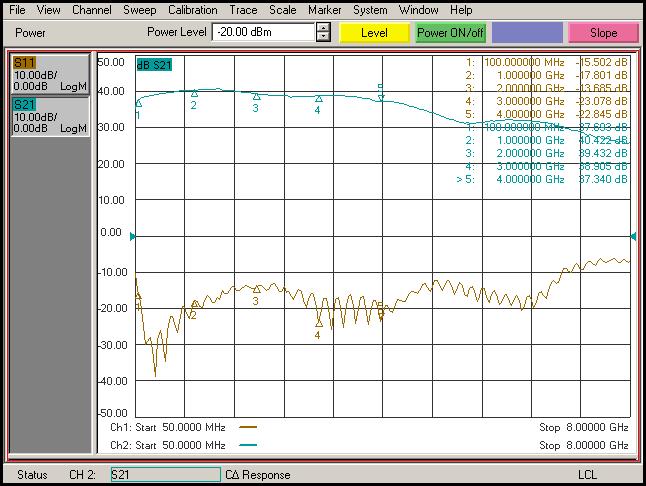646x486 pixels.
Task: Click S11 marker 4 triangle
Action: 318,323
